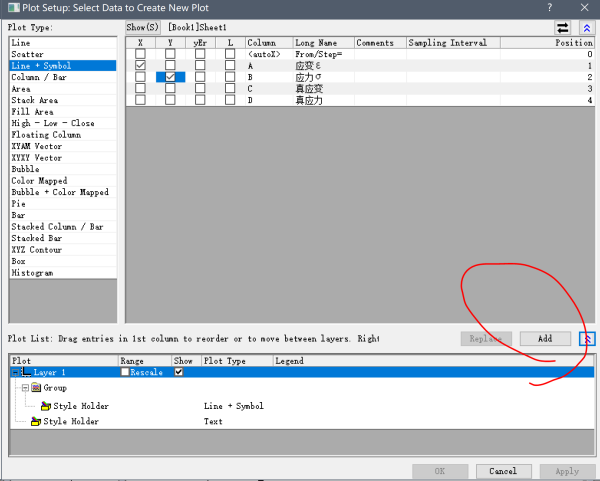Screen dimensions: 600x481
Task: Click the Replace button
Action: pyautogui.click(x=486, y=339)
